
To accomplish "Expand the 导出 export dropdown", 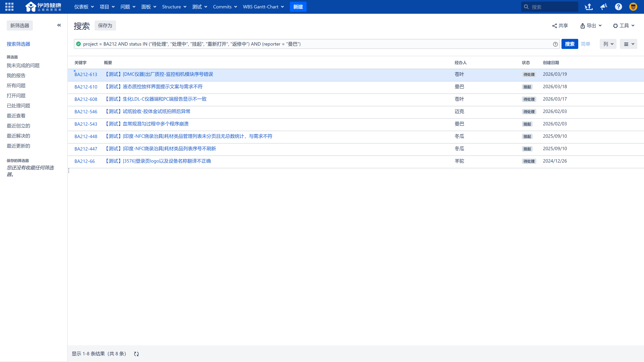I will (x=591, y=25).
